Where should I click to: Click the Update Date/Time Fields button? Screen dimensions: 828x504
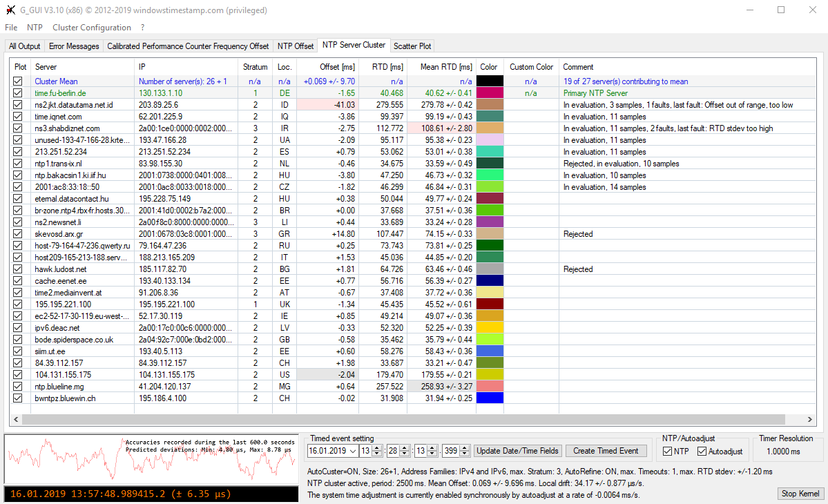pos(517,451)
